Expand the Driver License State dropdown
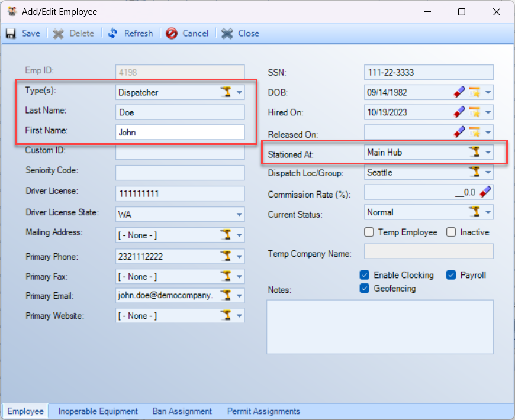The width and height of the screenshot is (515, 420). [239, 215]
